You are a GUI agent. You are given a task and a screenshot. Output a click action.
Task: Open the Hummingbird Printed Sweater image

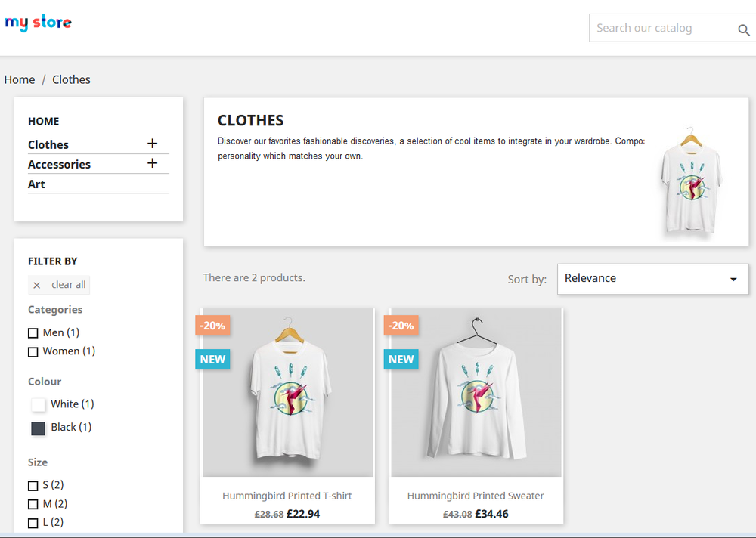coord(476,393)
